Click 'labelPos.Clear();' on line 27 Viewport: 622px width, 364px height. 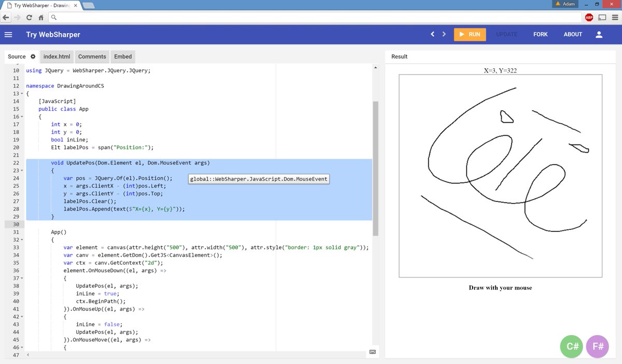click(90, 201)
